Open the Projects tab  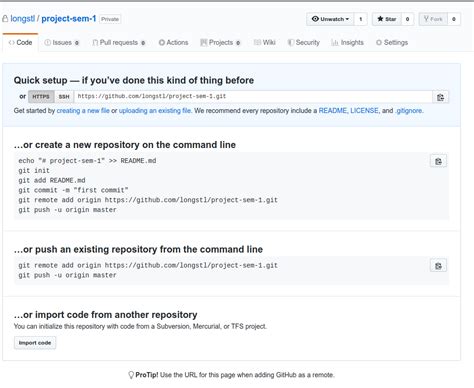coord(220,43)
